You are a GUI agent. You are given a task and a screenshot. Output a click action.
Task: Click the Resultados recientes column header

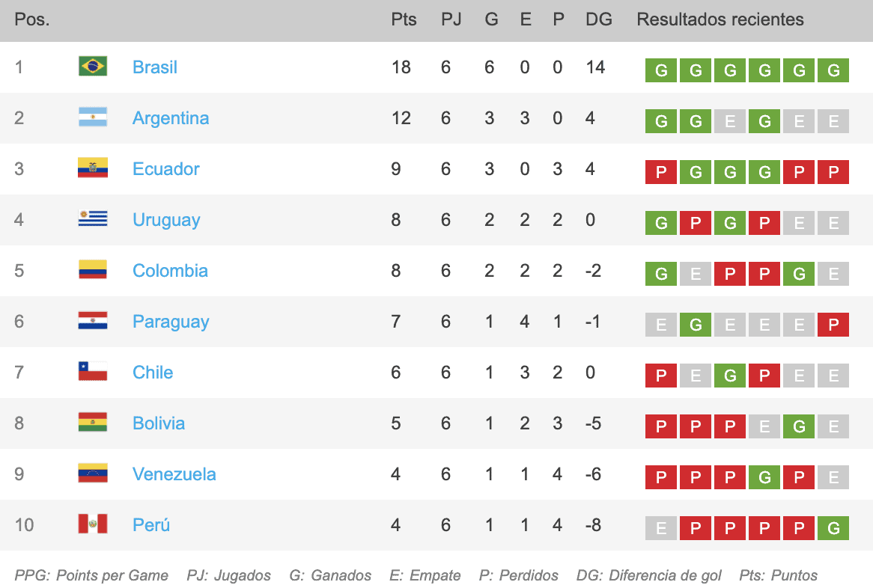pyautogui.click(x=720, y=19)
